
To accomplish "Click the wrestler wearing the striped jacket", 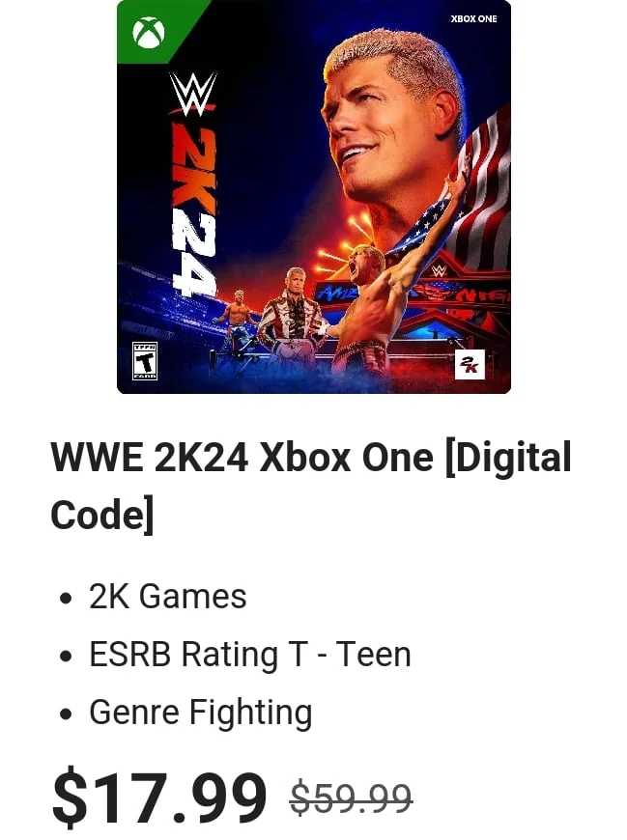I will pyautogui.click(x=292, y=316).
